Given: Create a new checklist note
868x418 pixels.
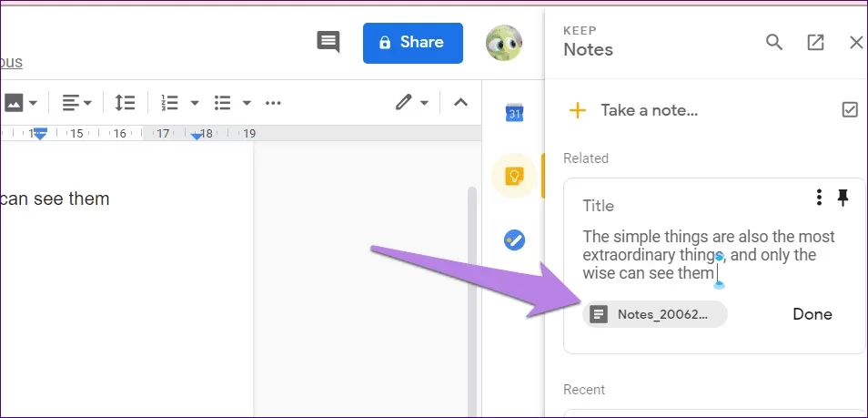Looking at the screenshot, I should click(x=850, y=110).
